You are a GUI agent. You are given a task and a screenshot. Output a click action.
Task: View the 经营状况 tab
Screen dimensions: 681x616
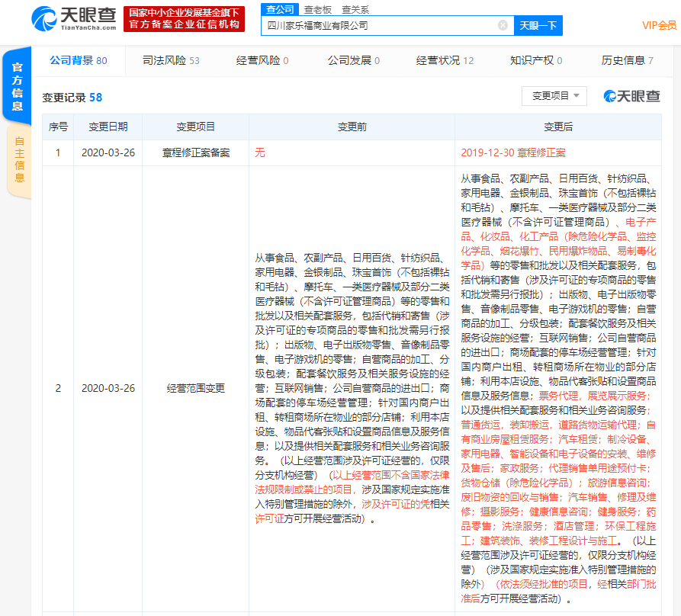[x=445, y=60]
